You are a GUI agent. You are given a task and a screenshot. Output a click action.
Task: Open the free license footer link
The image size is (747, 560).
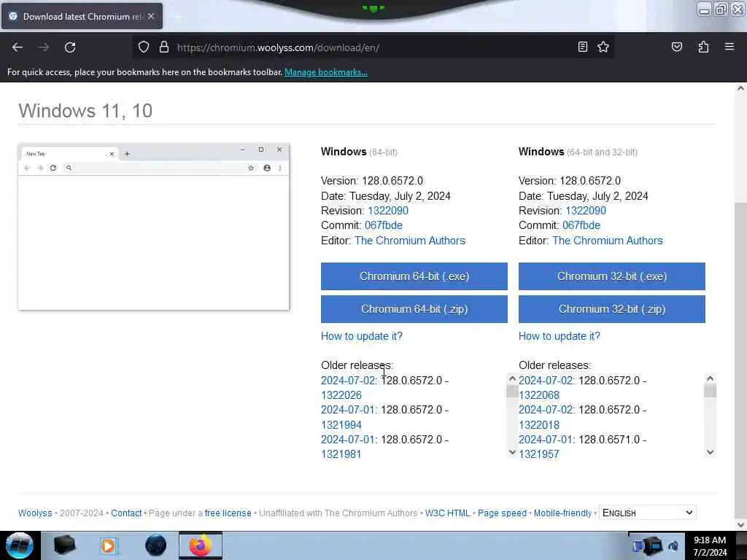(x=228, y=513)
